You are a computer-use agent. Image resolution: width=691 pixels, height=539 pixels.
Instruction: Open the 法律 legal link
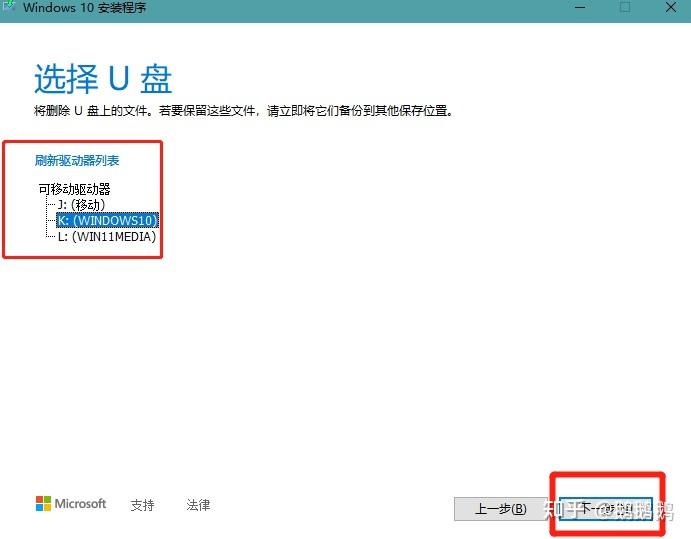(198, 505)
